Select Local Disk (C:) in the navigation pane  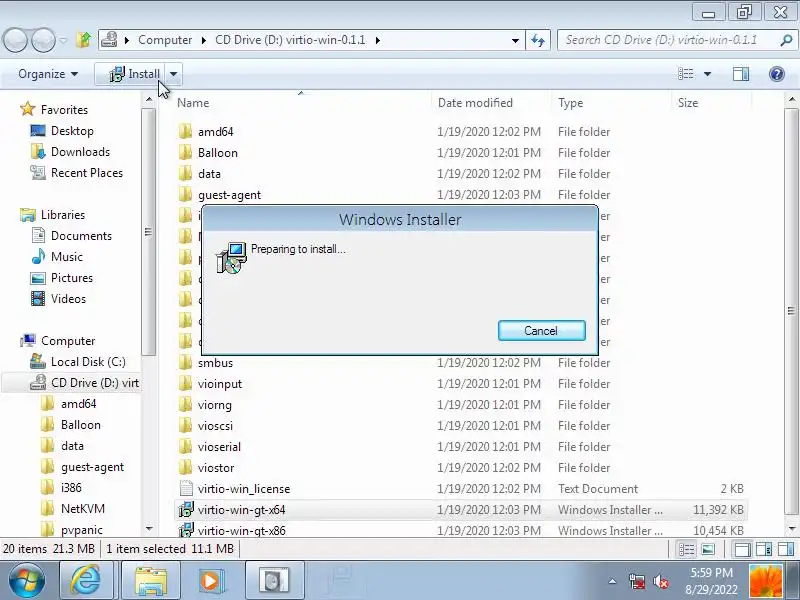coord(88,362)
